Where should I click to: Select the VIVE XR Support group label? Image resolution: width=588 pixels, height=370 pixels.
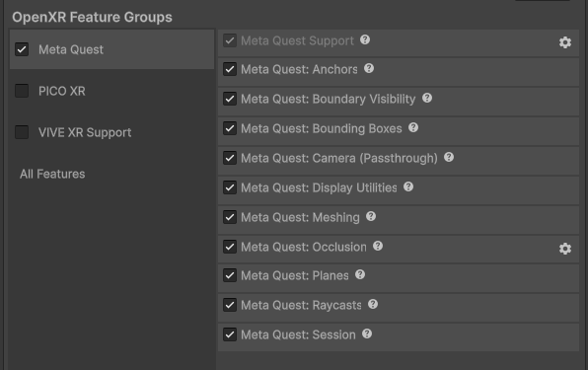coord(85,132)
